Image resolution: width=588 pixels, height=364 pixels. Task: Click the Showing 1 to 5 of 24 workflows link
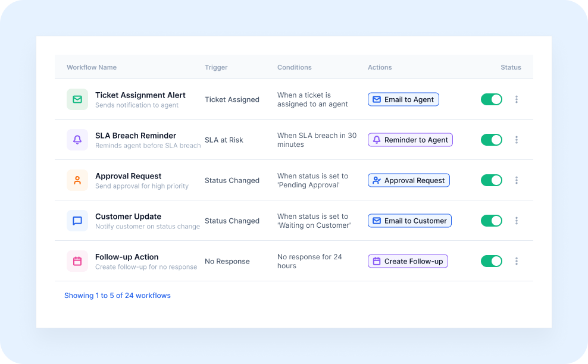click(117, 296)
